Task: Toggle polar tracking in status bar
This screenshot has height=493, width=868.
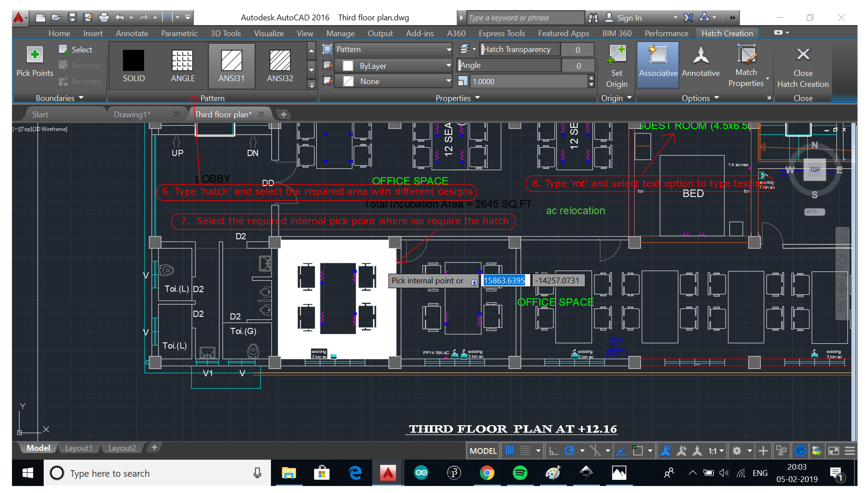Action: click(569, 451)
